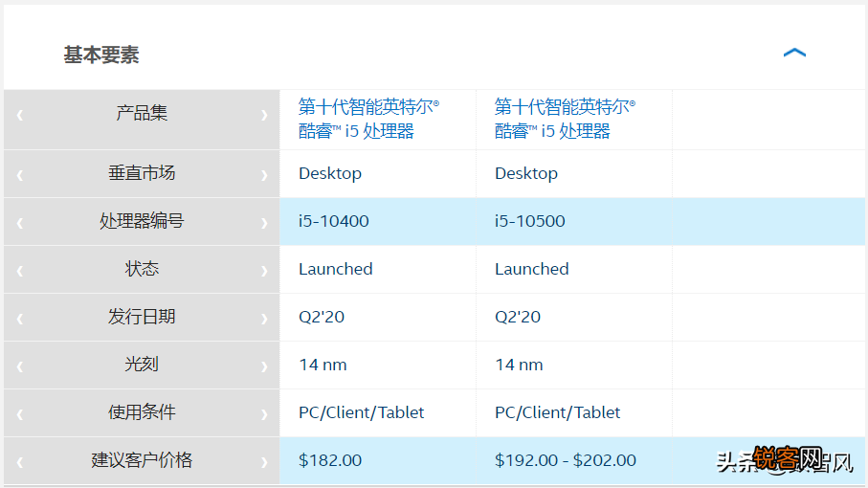Click the right arrow in 使用条件 row

click(264, 414)
